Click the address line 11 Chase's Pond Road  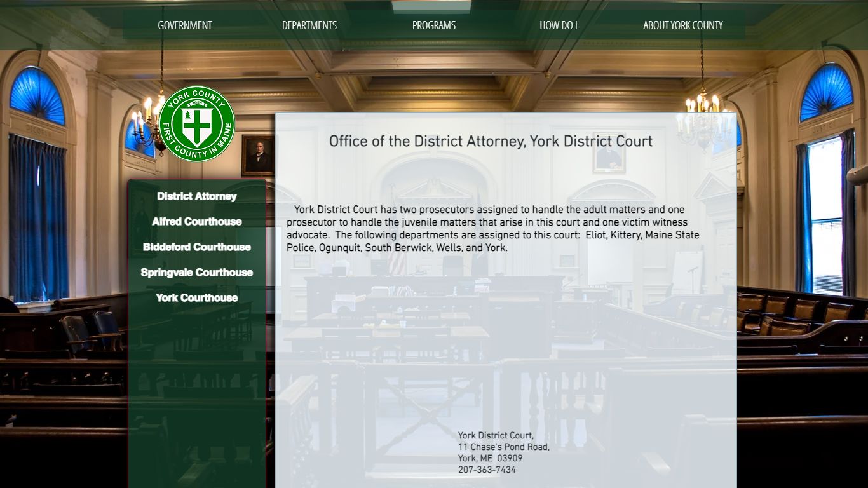pos(504,447)
